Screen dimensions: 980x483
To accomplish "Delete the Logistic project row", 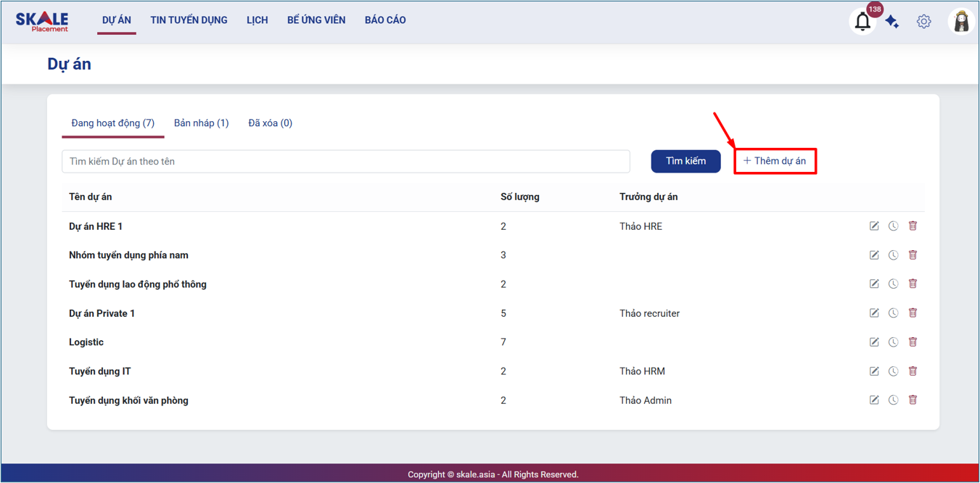I will [913, 342].
